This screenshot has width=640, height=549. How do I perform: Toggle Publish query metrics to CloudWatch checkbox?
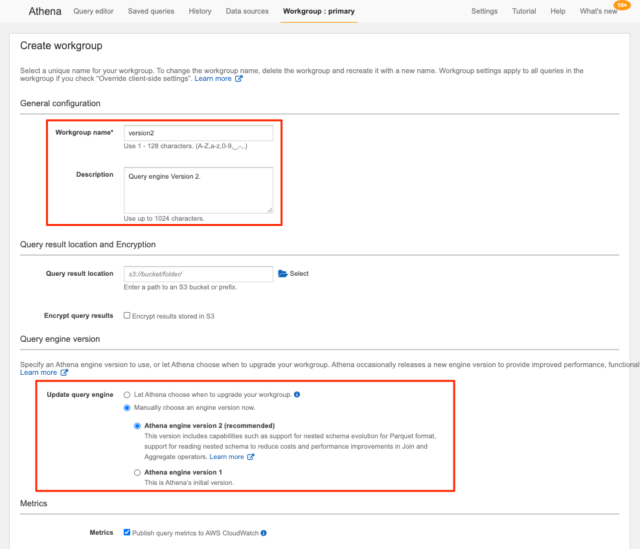(x=127, y=532)
